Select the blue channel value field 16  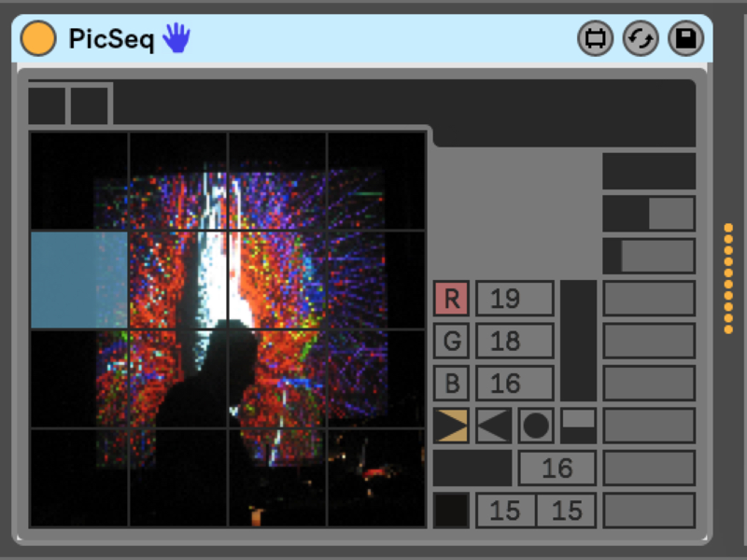[x=515, y=384]
